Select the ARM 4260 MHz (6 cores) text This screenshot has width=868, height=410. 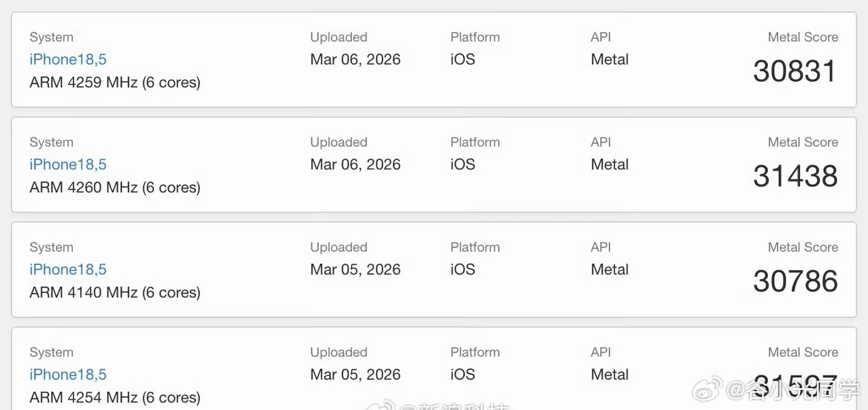click(x=115, y=187)
